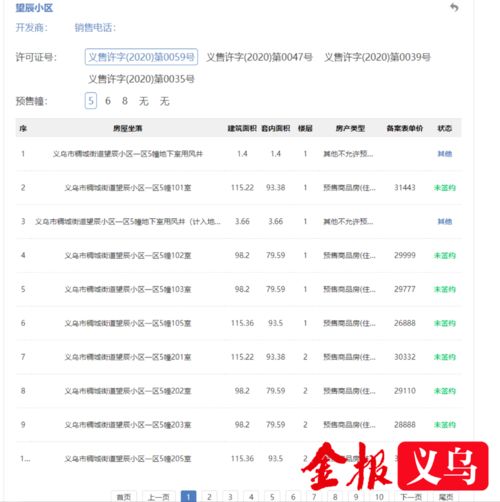Viewport: 500px width, 502px height.
Task: Go to 上一页 previous page
Action: pyautogui.click(x=159, y=497)
